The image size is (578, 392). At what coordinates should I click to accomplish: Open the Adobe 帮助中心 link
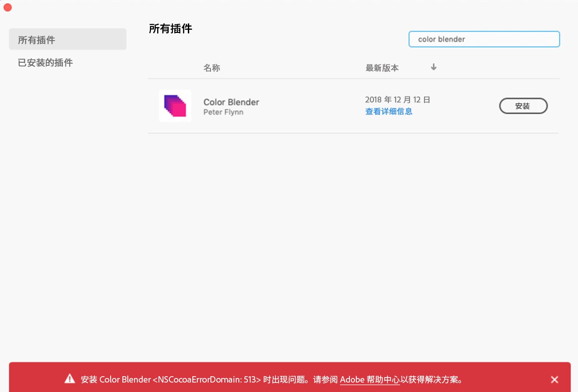pos(370,379)
